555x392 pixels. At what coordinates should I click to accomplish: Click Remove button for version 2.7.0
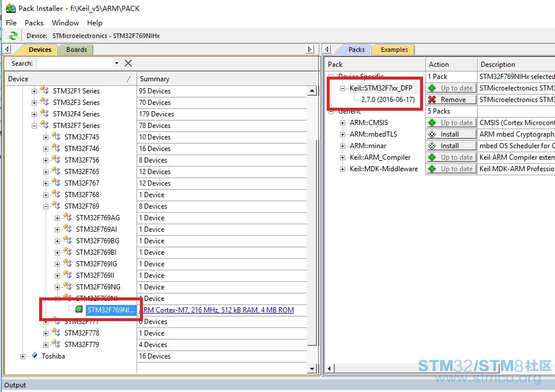(x=451, y=100)
